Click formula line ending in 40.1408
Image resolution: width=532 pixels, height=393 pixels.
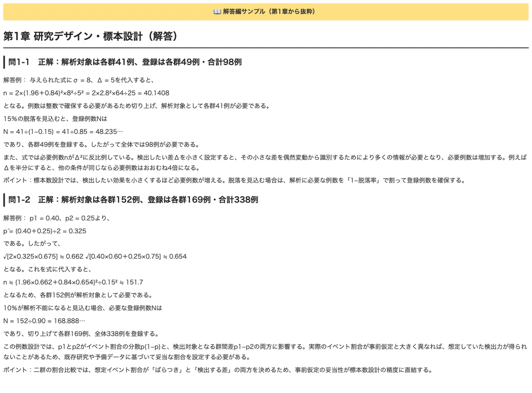[x=86, y=93]
